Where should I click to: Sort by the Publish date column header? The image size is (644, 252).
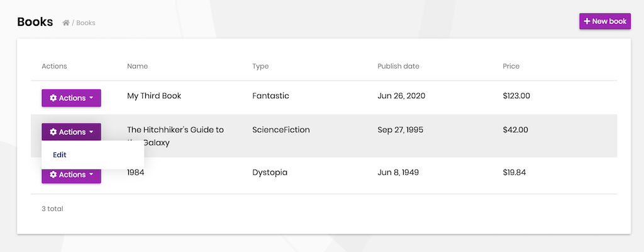pyautogui.click(x=398, y=66)
